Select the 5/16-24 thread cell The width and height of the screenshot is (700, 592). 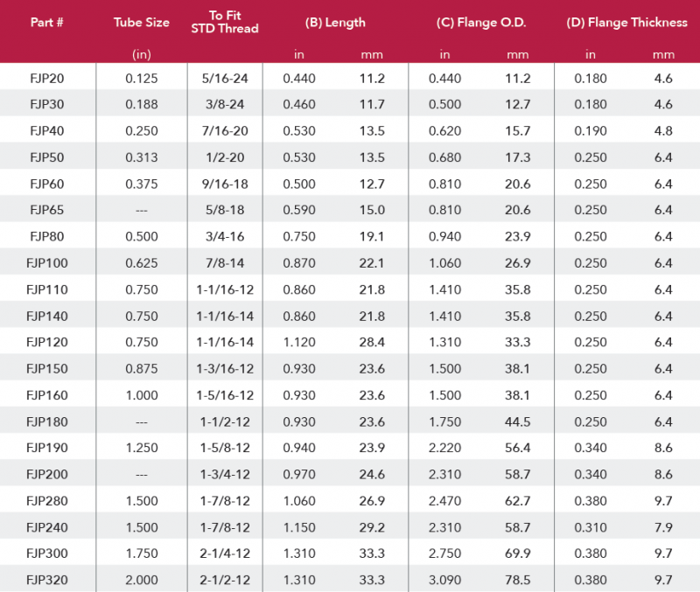(225, 79)
